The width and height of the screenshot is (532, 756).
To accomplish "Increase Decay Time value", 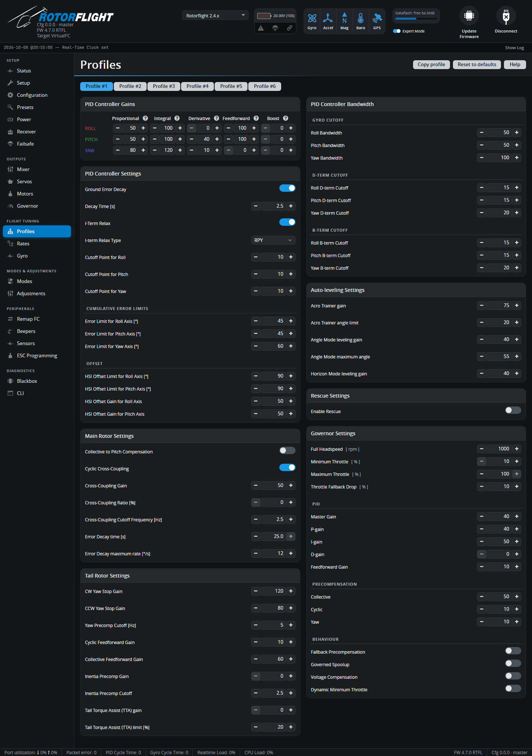I will [291, 206].
